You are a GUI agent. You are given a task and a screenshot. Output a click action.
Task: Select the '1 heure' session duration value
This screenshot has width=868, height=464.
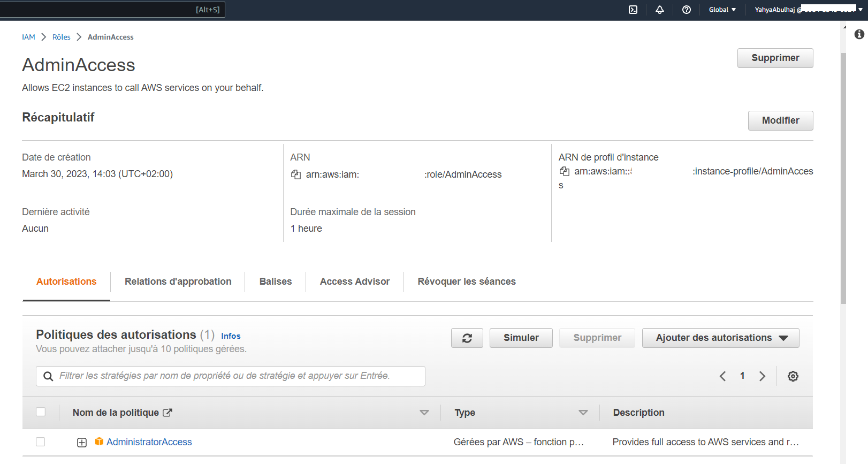pyautogui.click(x=306, y=229)
